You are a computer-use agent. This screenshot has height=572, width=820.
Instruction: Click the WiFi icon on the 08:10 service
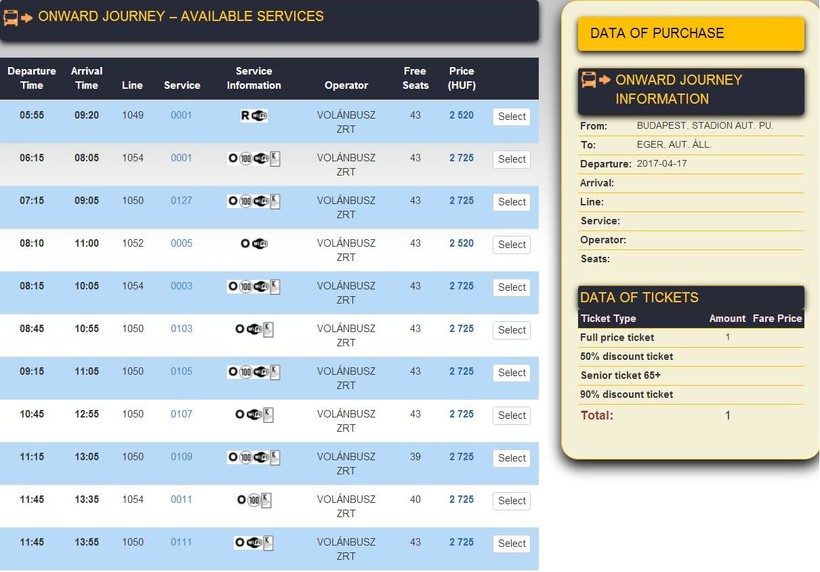click(x=259, y=244)
